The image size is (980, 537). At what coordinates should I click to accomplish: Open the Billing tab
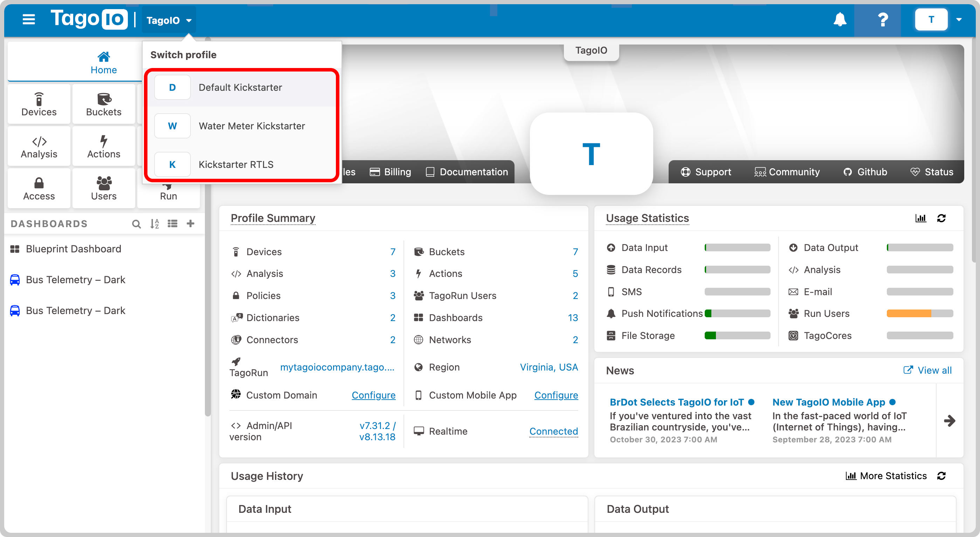coord(390,172)
